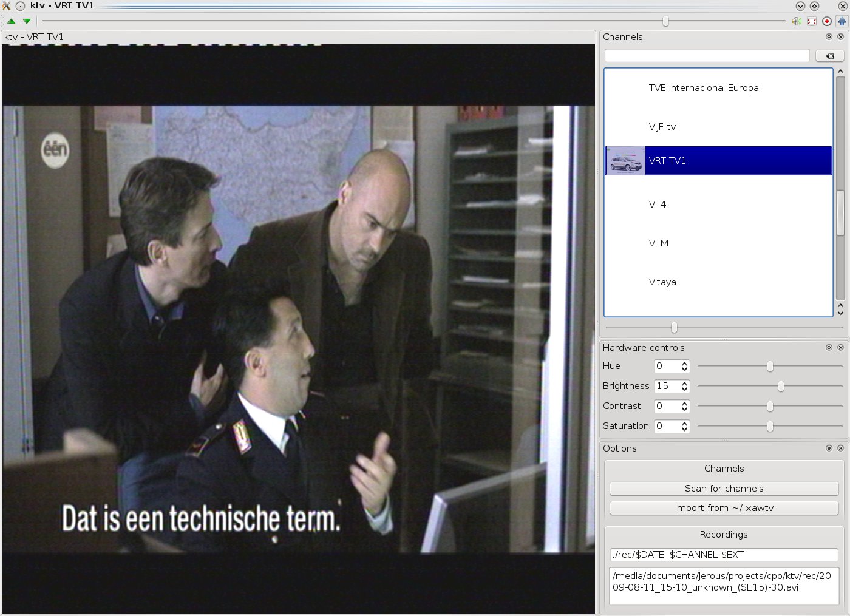
Task: Click scroll-up arrow of channel list scrollbar
Action: (x=840, y=72)
